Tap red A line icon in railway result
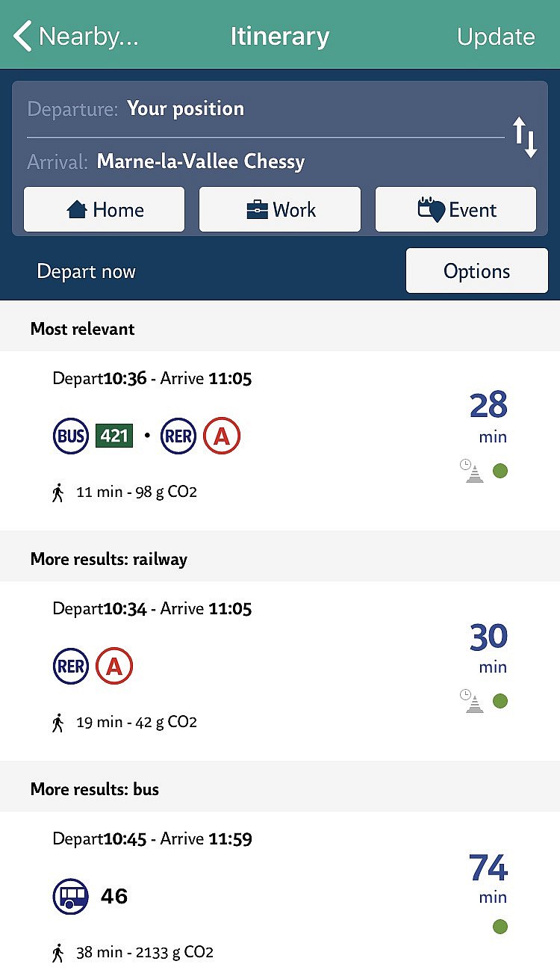 pyautogui.click(x=114, y=667)
